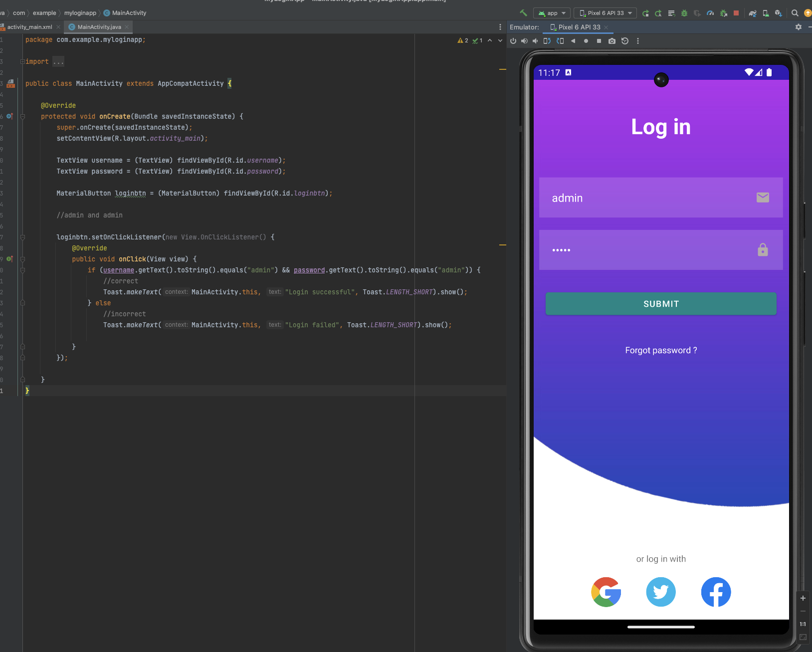Debug the app with the bug icon
Screen dimensions: 812x652
pyautogui.click(x=684, y=12)
